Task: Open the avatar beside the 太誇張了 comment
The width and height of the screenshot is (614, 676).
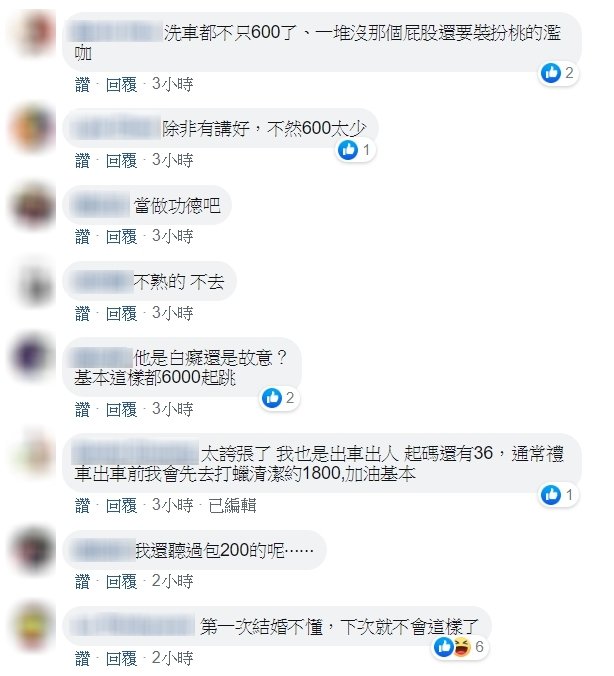Action: pyautogui.click(x=33, y=454)
